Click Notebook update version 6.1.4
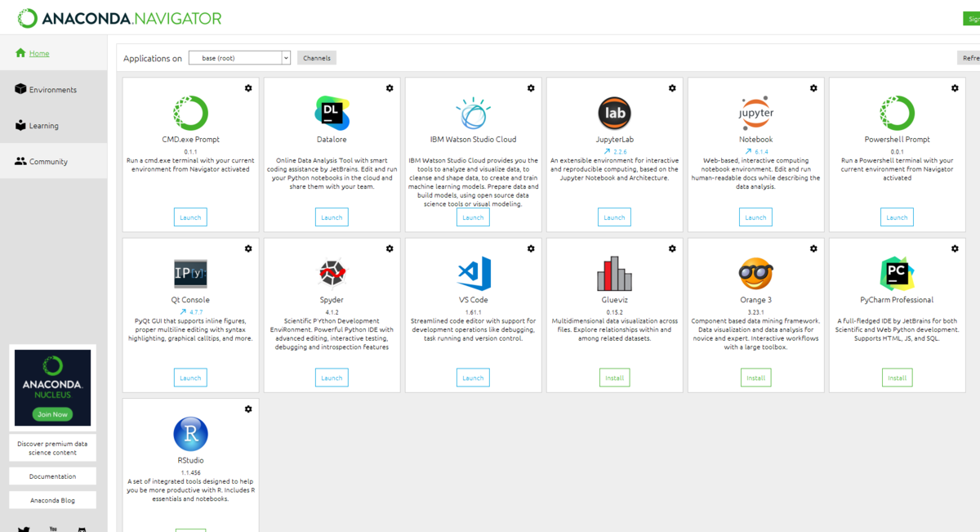This screenshot has width=980, height=532. click(761, 151)
